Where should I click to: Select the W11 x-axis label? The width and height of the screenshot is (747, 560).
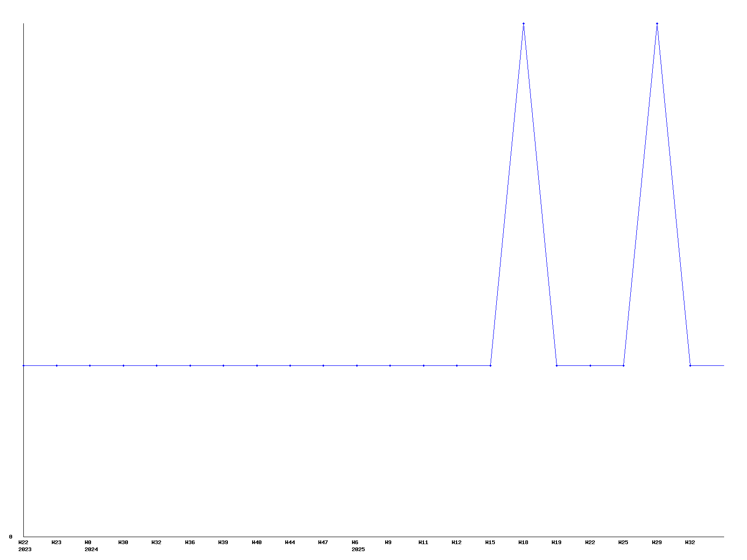click(x=423, y=542)
